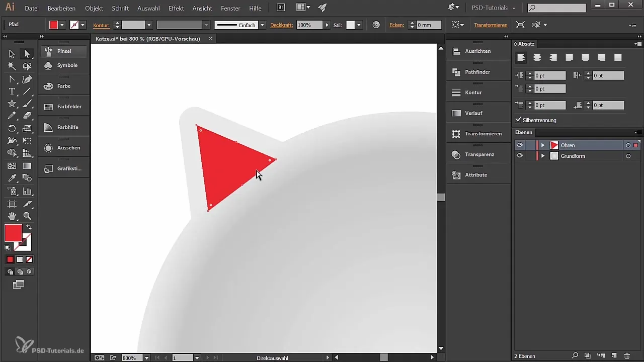Viewport: 644px width, 362px height.
Task: Click the Transformieren link in control bar
Action: pyautogui.click(x=491, y=25)
